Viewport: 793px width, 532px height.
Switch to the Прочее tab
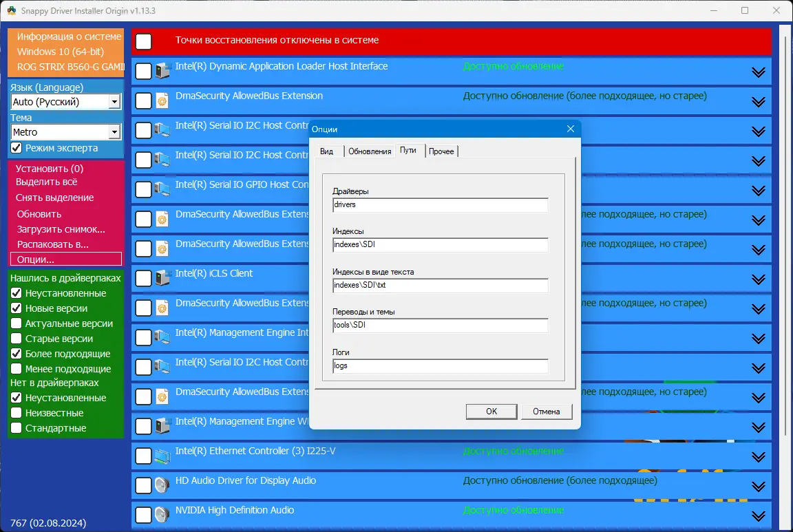point(441,151)
